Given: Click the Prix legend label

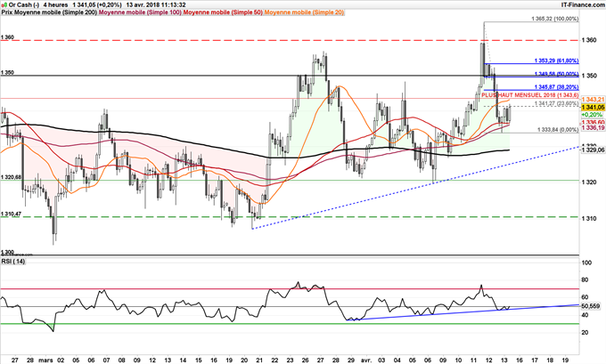Looking at the screenshot, I should pyautogui.click(x=7, y=12).
